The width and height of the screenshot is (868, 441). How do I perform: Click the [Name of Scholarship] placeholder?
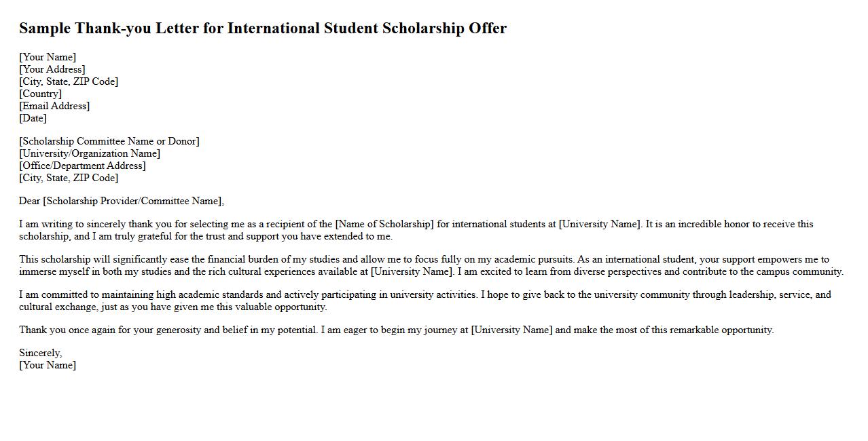tap(384, 224)
